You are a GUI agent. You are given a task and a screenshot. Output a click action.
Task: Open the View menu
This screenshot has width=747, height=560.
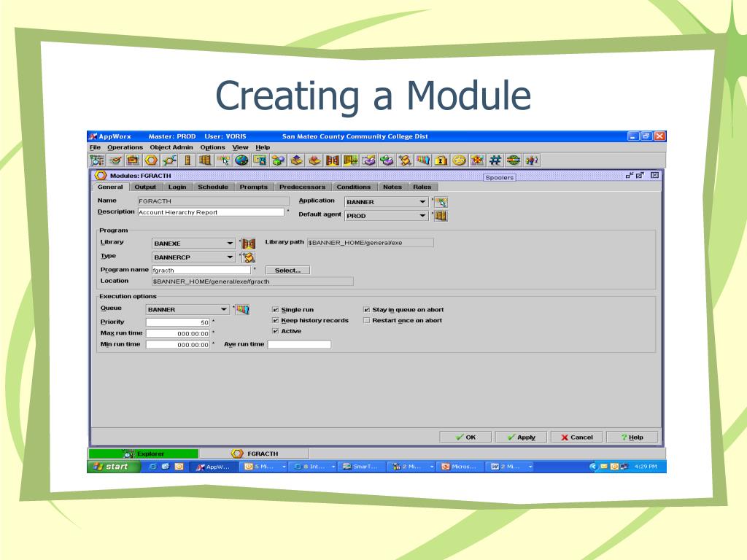pos(240,147)
